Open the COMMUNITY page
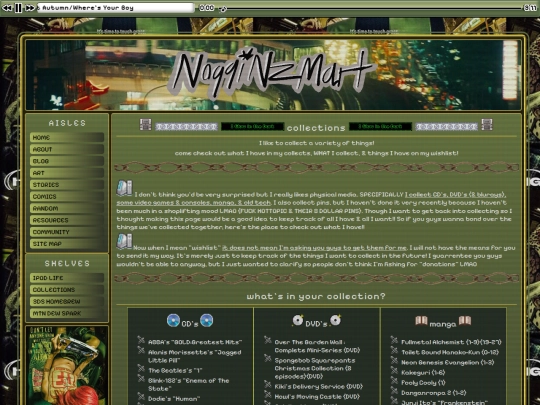This screenshot has height=405, width=540. pos(67,232)
